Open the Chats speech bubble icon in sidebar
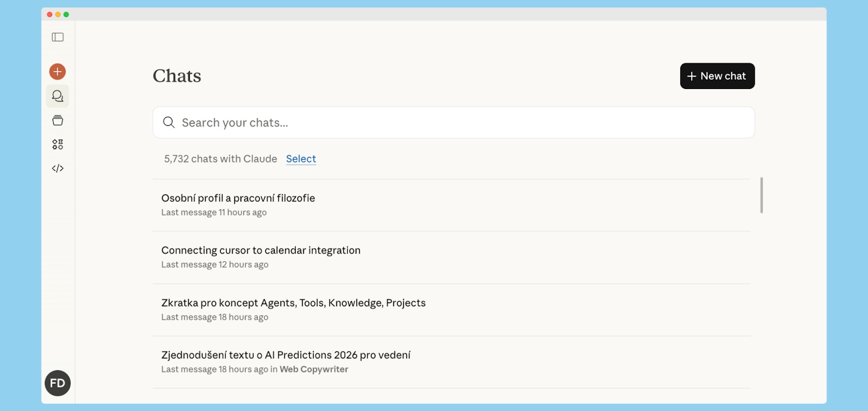Screen dimensions: 868x411 [x=58, y=96]
